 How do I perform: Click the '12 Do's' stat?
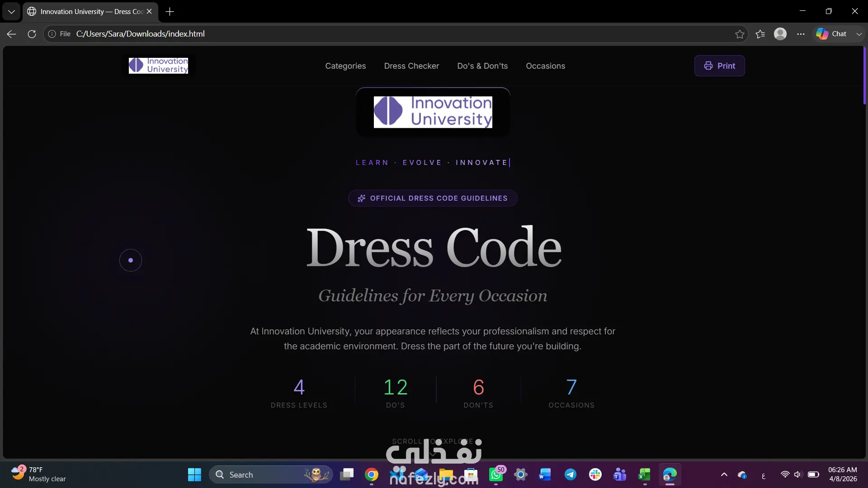[x=396, y=393]
